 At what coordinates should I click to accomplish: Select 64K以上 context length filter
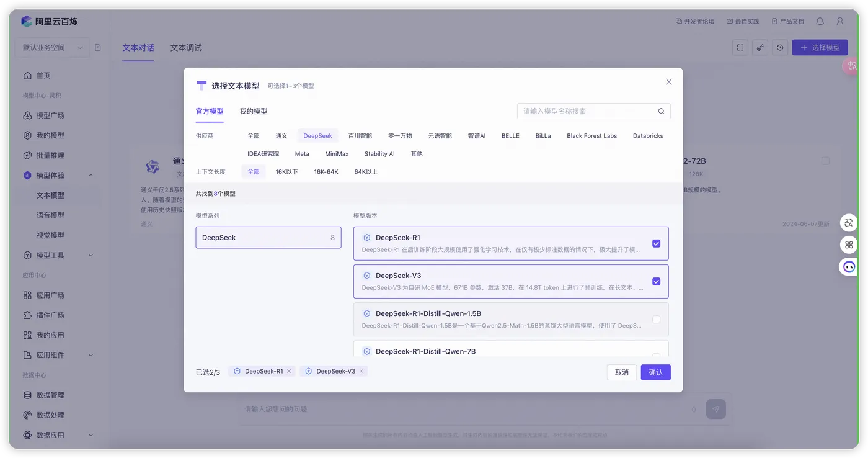[x=366, y=172]
